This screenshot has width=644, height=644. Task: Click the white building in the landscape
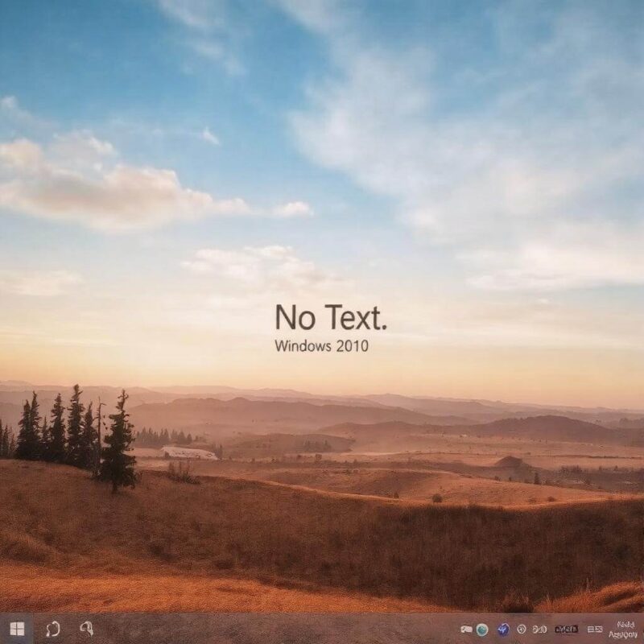pos(189,453)
